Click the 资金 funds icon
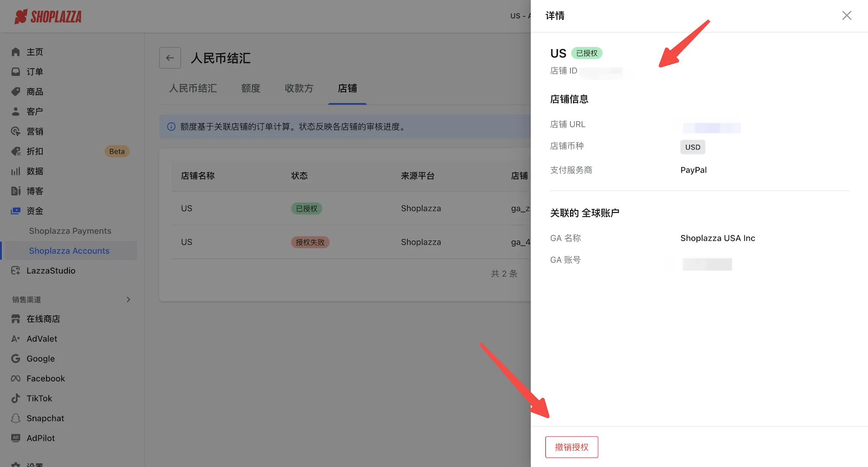 (x=16, y=211)
